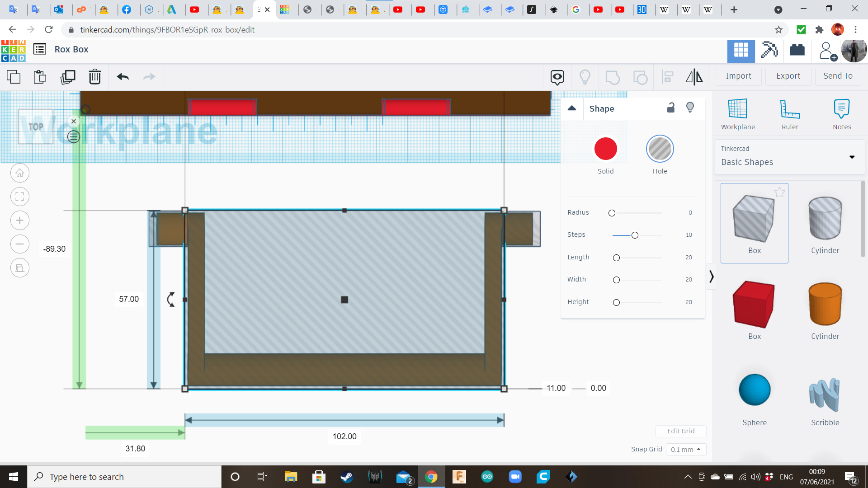
Task: Click the Edit Grid button
Action: tap(681, 431)
